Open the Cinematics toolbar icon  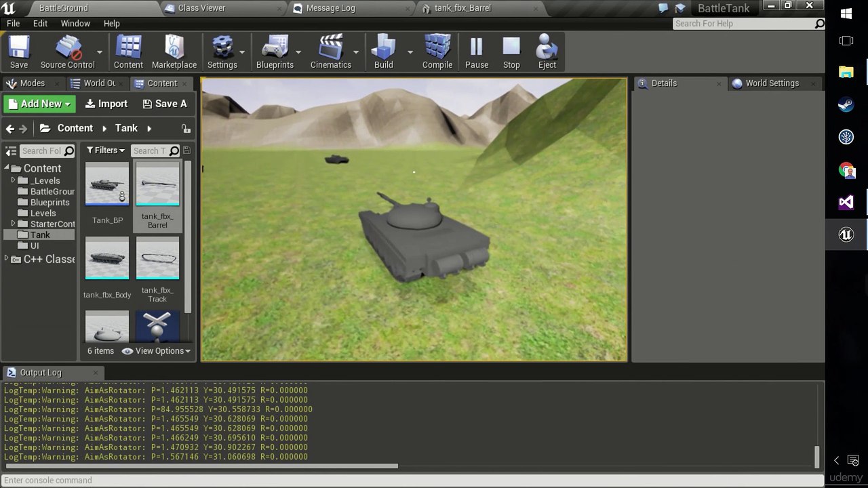tap(331, 52)
